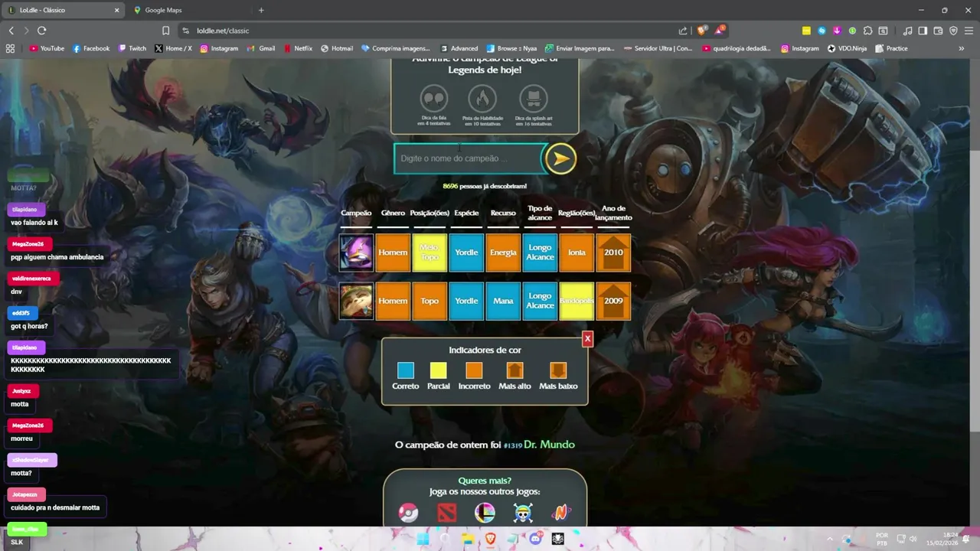
Task: Open the page share icon
Action: (x=683, y=31)
